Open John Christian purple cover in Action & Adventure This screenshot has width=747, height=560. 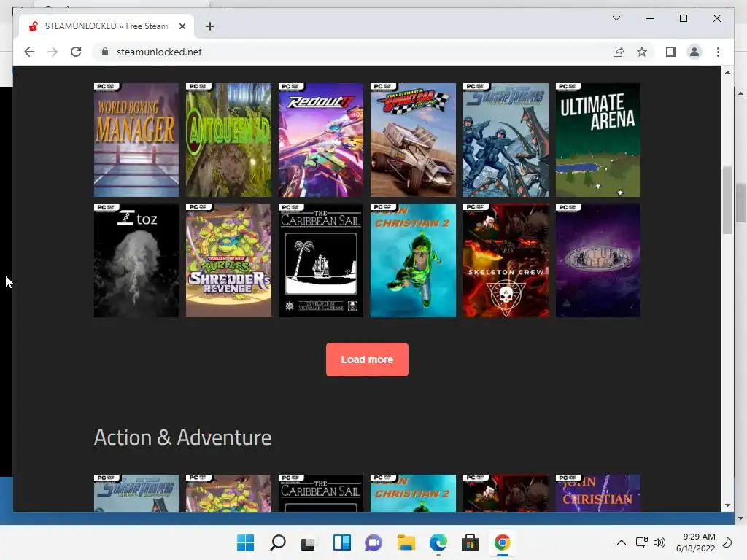[x=598, y=494]
